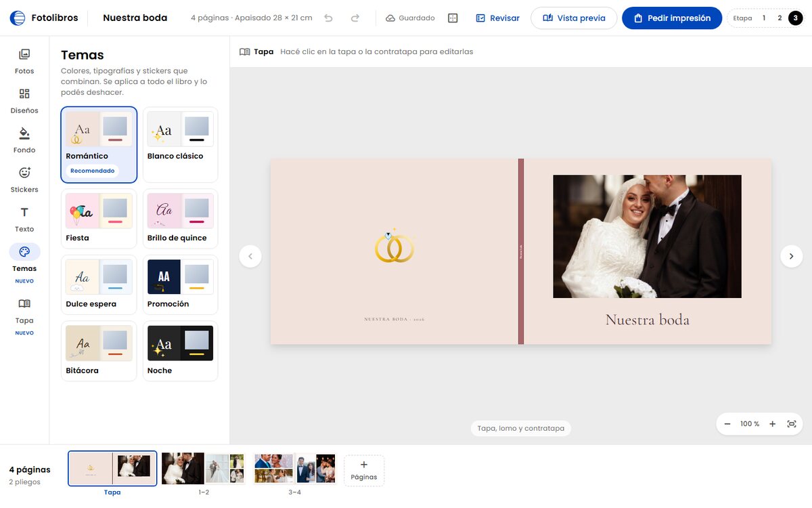Viewport: 812px width, 508px height.
Task: Select the cover title text Nuestra boda
Action: 648,320
